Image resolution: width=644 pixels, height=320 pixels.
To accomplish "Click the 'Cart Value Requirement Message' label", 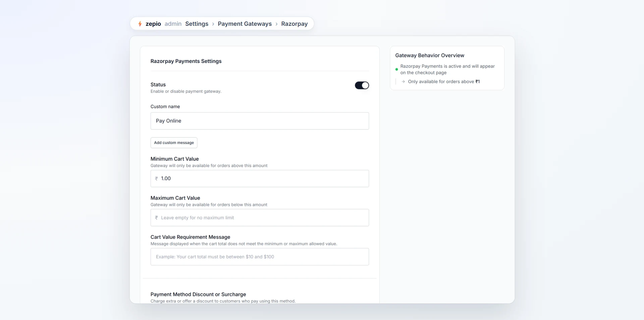I will point(190,237).
